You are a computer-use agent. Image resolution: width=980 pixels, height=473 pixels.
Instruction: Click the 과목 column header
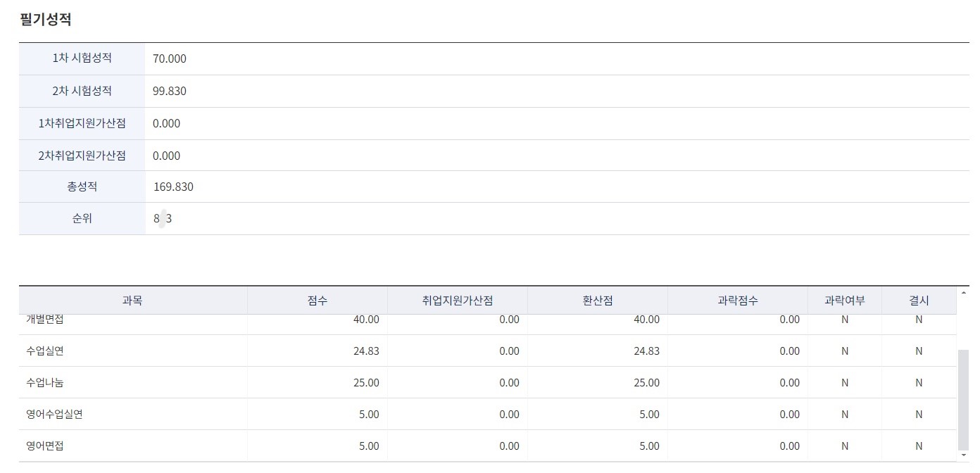132,301
